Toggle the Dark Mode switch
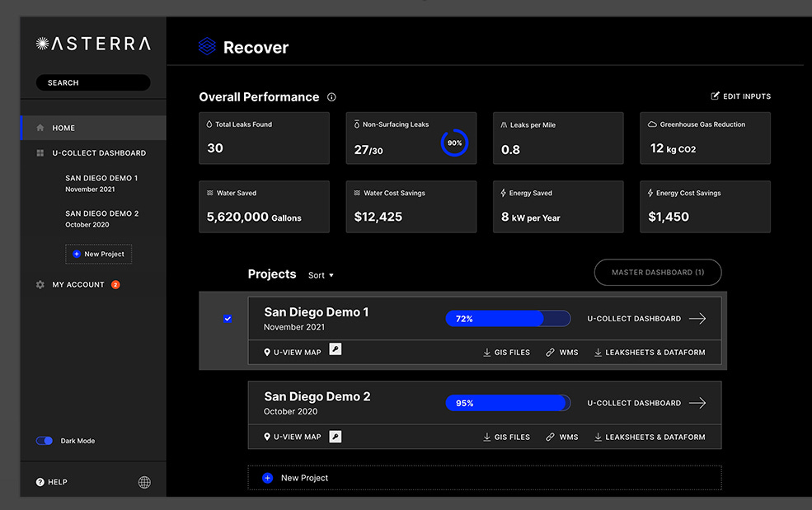Image resolution: width=812 pixels, height=510 pixels. [x=45, y=441]
